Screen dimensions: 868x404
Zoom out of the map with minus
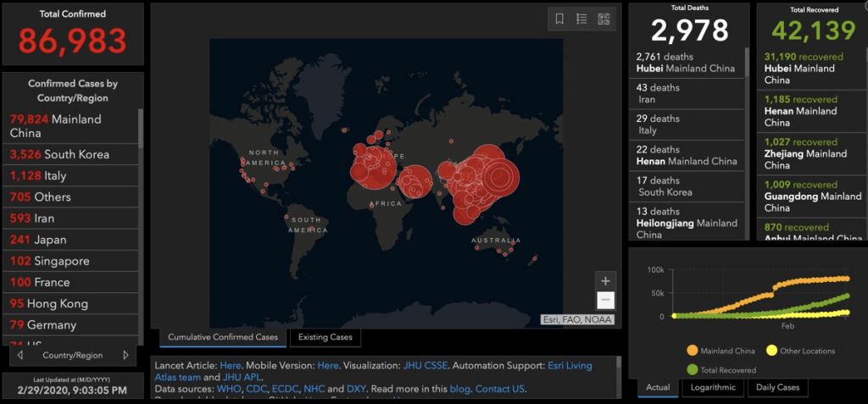(604, 301)
